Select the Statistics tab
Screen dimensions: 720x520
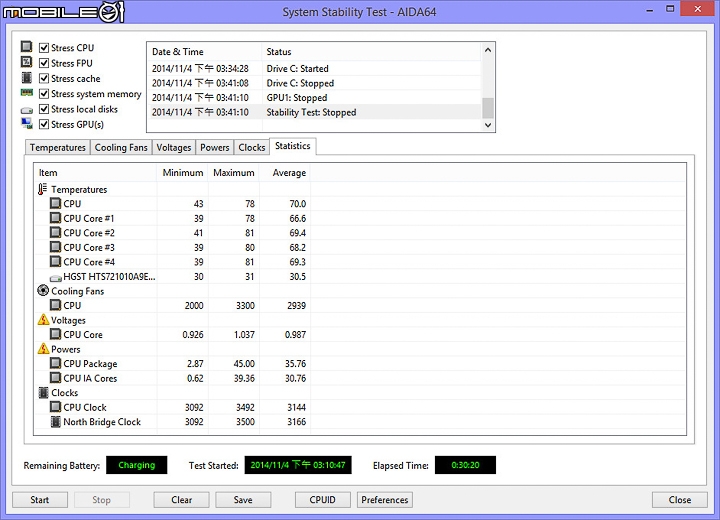pyautogui.click(x=292, y=146)
